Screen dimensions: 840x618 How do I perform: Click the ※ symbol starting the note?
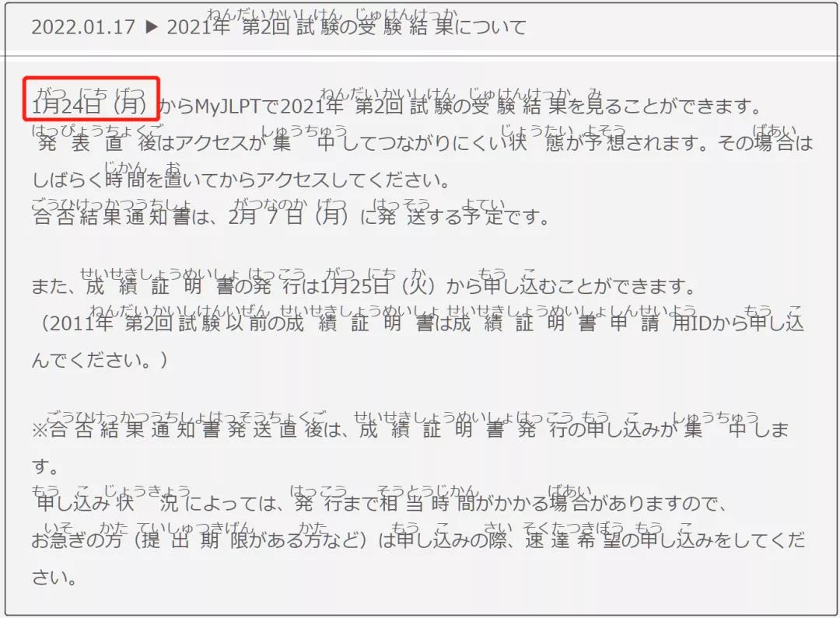tap(40, 430)
